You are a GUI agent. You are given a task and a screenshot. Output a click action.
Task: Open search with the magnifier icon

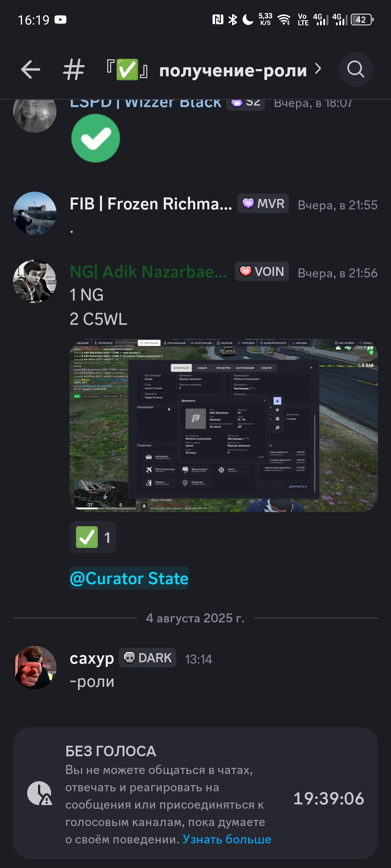(x=356, y=69)
